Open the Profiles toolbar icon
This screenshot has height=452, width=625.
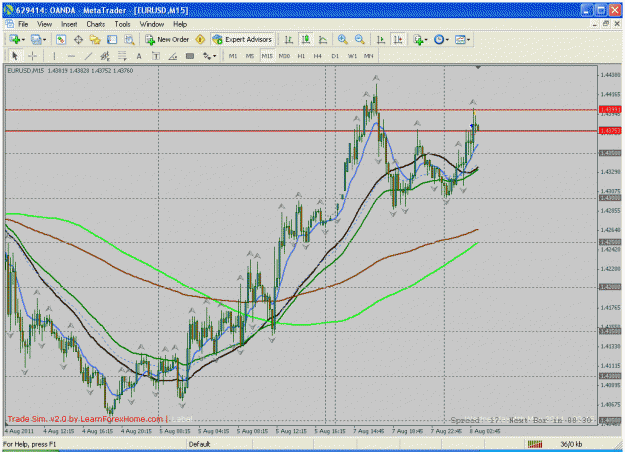(x=36, y=39)
